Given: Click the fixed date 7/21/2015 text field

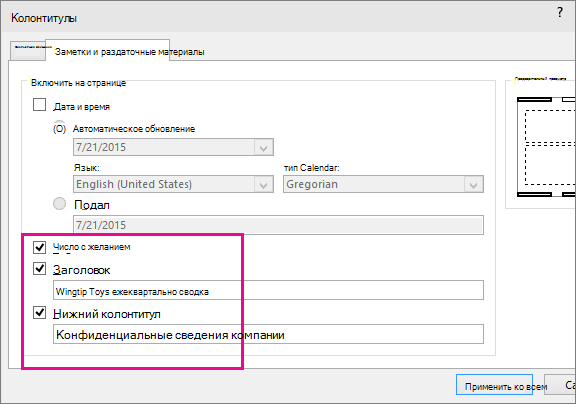Looking at the screenshot, I should point(278,225).
